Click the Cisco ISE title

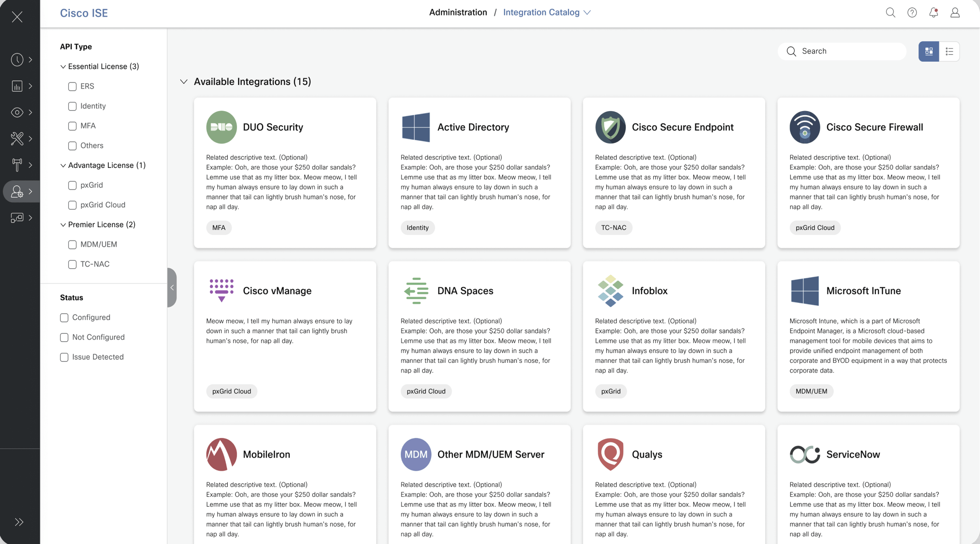pyautogui.click(x=84, y=13)
